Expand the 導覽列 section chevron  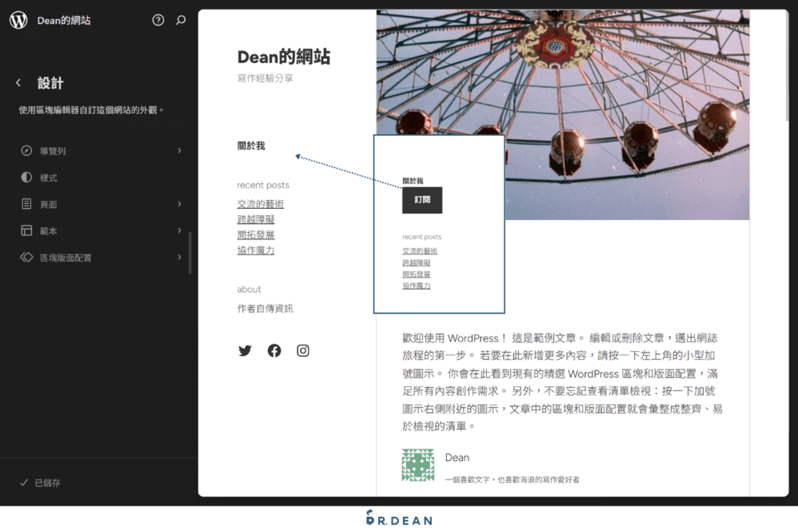(179, 150)
